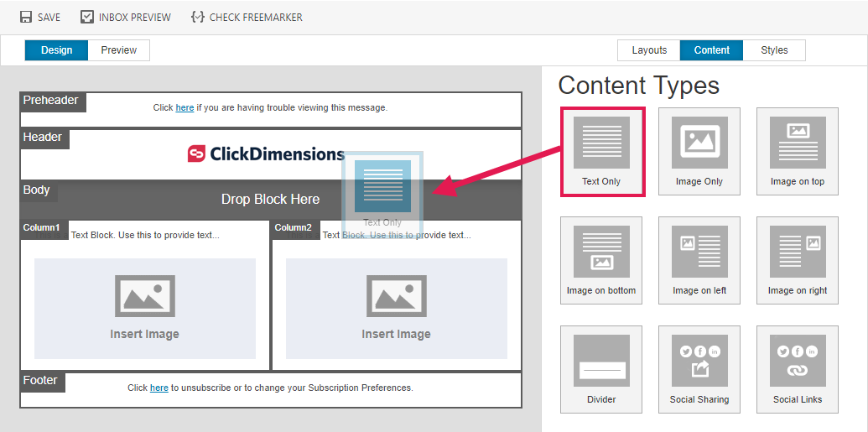Click the Column2 text block
The image size is (868, 432).
397,235
